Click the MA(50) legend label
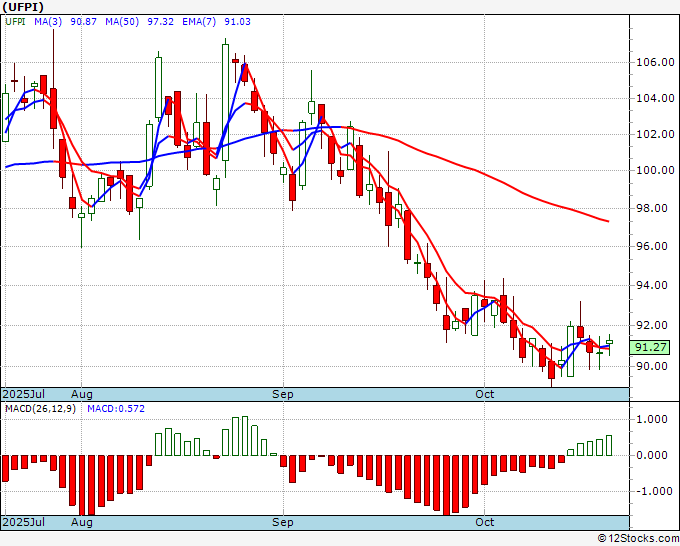The image size is (680, 546). click(x=122, y=22)
